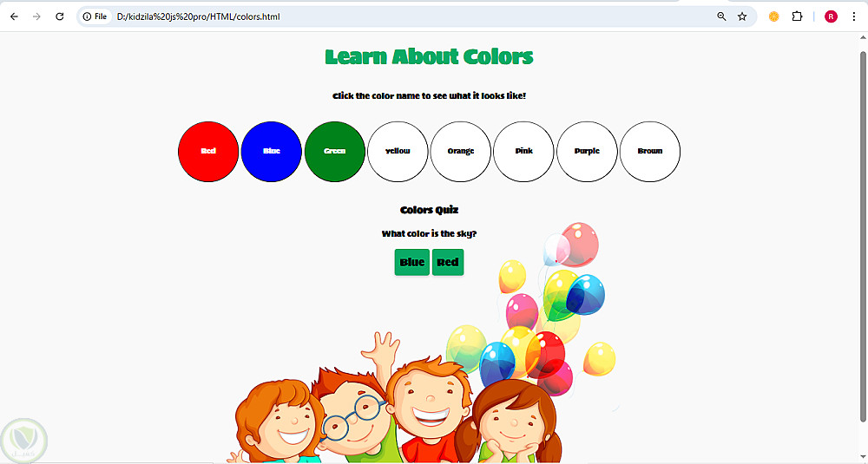Open the Extensions puzzle menu
The image size is (868, 464).
pos(797,16)
